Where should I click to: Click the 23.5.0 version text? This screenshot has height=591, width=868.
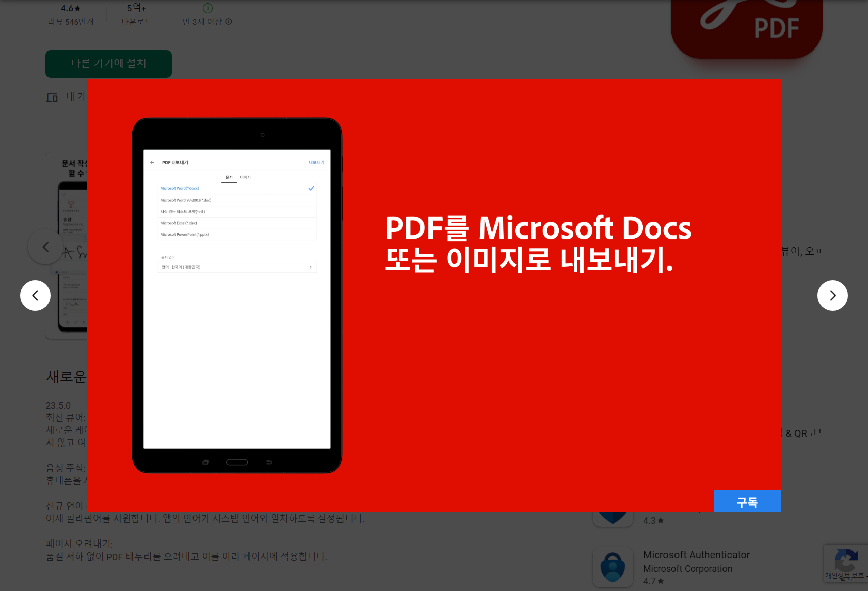[x=58, y=406]
